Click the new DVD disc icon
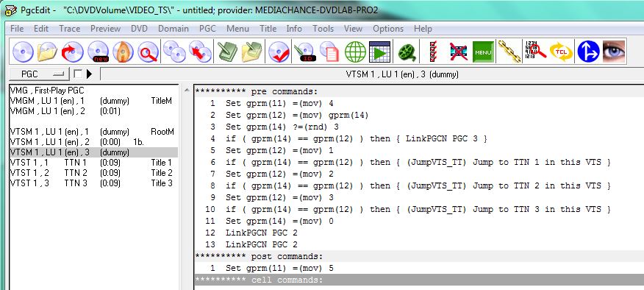The height and width of the screenshot is (290, 644). [99, 52]
